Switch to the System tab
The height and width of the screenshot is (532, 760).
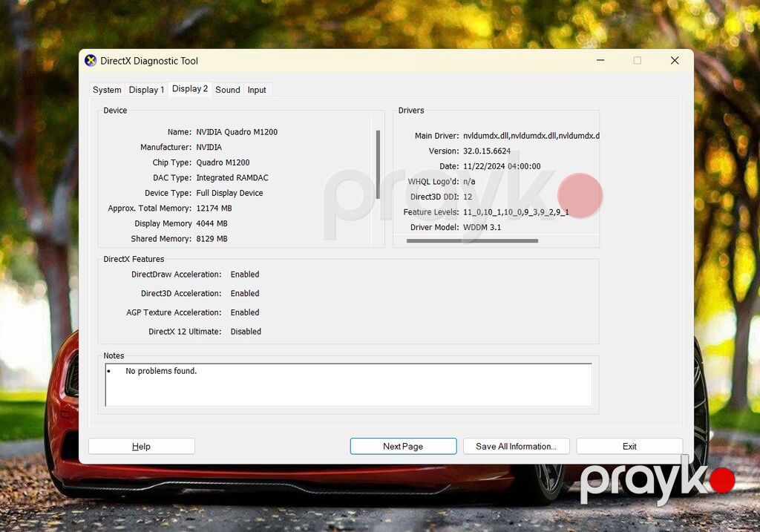click(x=107, y=90)
